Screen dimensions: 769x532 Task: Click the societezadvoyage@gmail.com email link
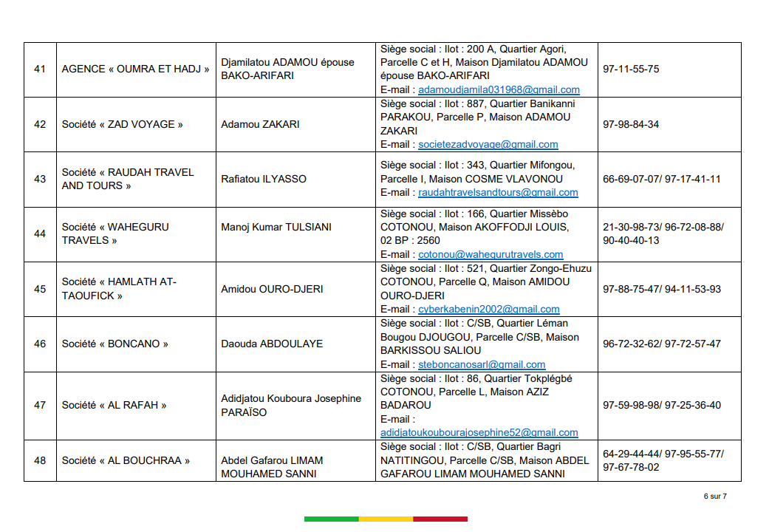(x=488, y=145)
